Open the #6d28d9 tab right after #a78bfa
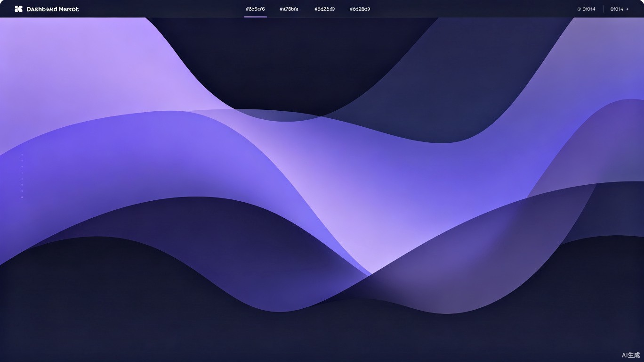 click(x=324, y=9)
